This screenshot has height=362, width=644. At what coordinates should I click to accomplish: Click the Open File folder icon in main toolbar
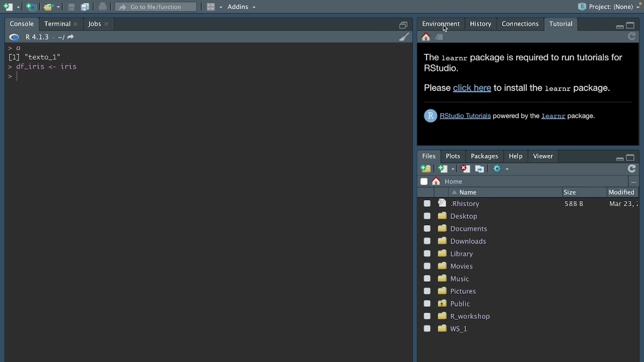coord(48,7)
